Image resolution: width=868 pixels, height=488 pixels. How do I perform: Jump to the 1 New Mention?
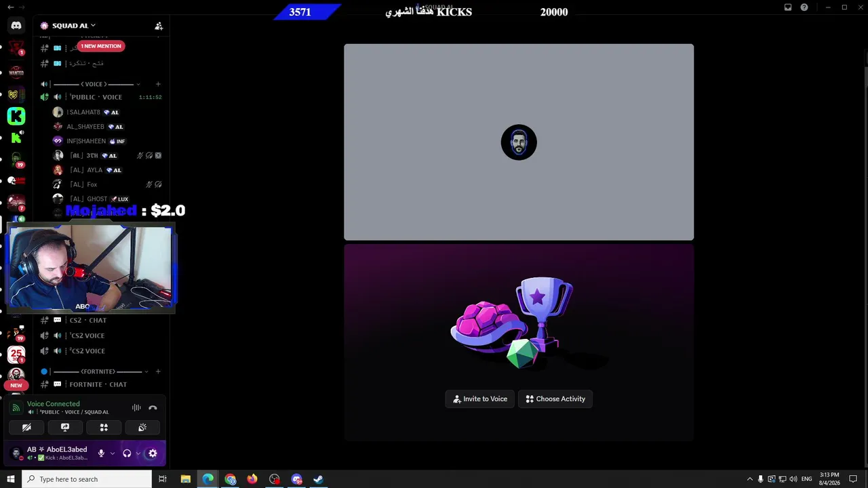coord(101,46)
